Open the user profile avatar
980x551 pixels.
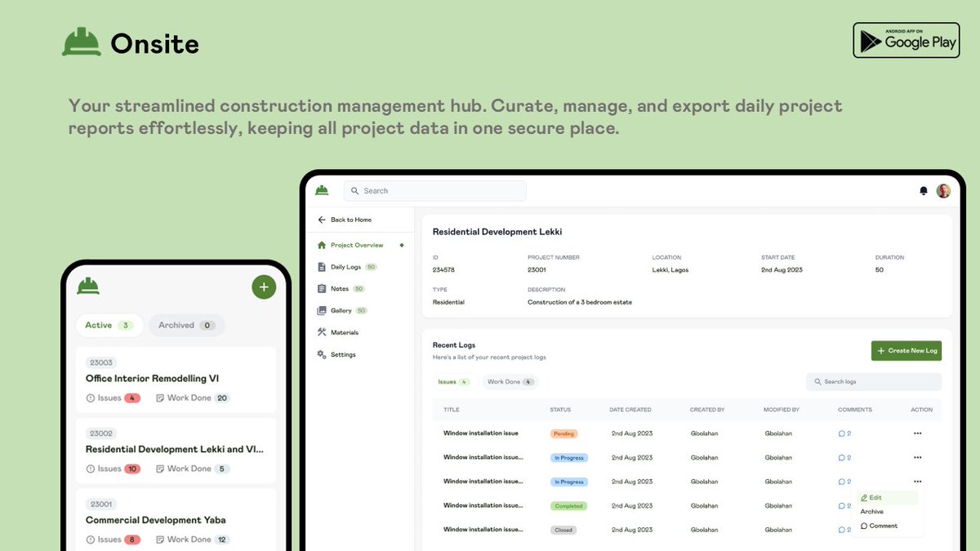pos(943,191)
